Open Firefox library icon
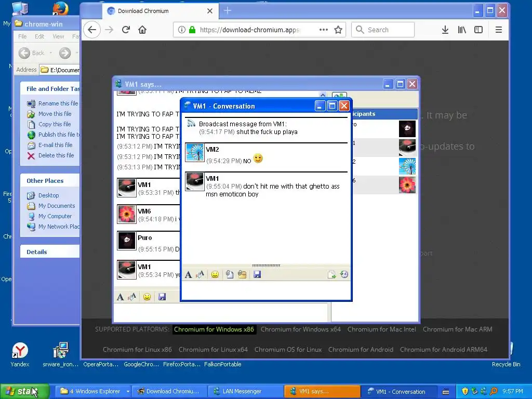The width and height of the screenshot is (532, 399). tap(462, 30)
